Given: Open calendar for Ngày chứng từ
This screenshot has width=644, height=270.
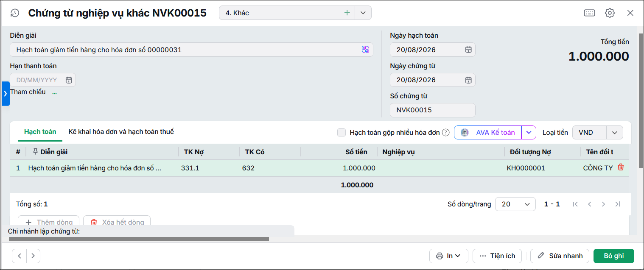Looking at the screenshot, I should [x=468, y=80].
